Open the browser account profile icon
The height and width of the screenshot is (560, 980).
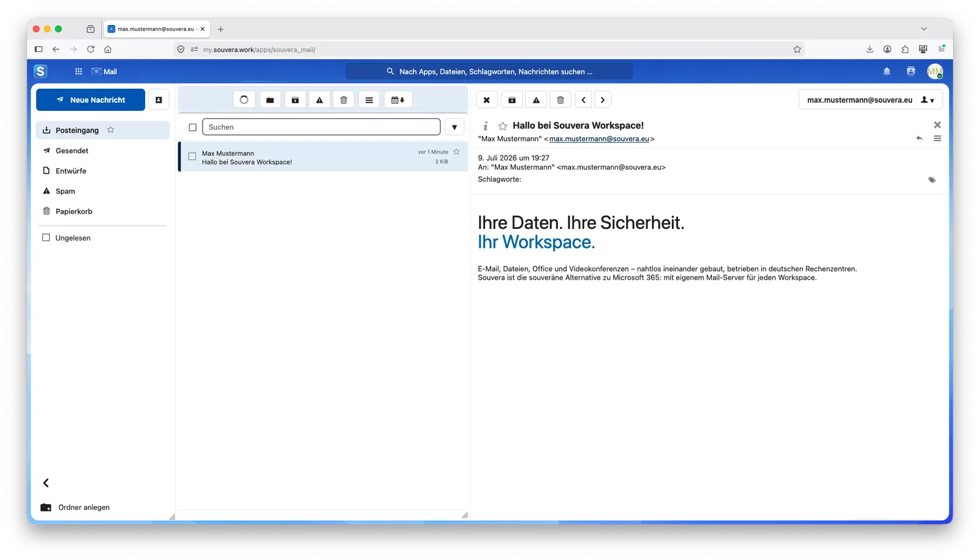tap(887, 49)
